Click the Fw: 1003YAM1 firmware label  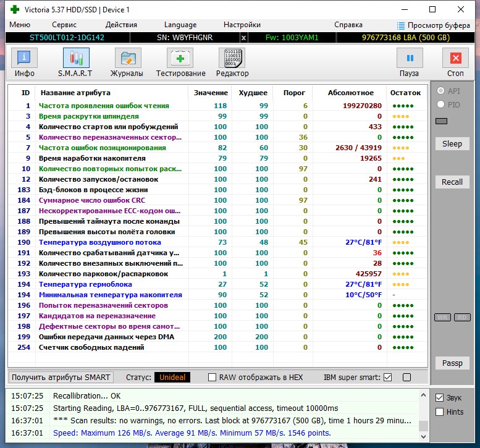(x=292, y=38)
